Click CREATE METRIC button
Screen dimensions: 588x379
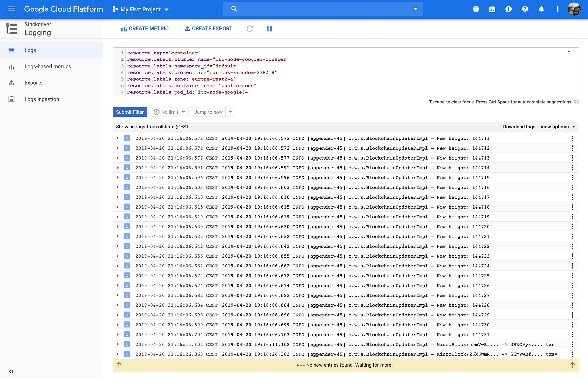[145, 29]
